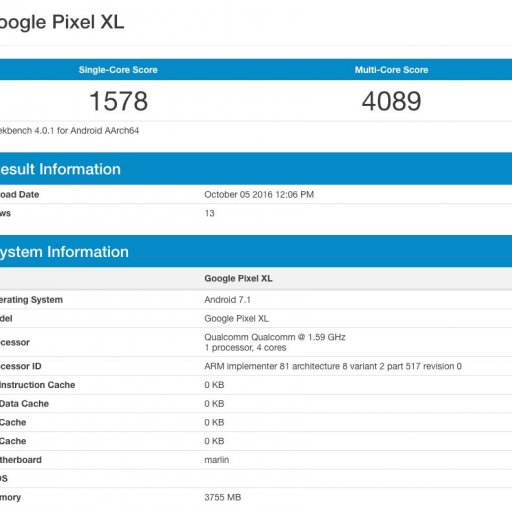The image size is (512, 512).
Task: Click the Memory row label
Action: pos(10,497)
